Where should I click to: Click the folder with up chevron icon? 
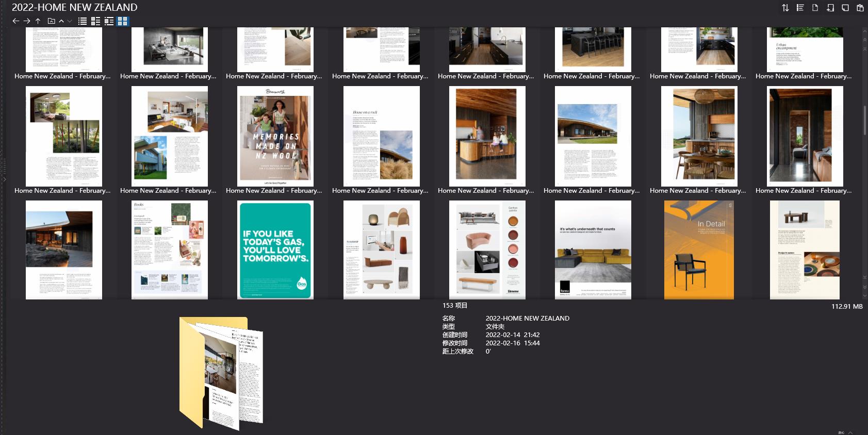coord(51,21)
